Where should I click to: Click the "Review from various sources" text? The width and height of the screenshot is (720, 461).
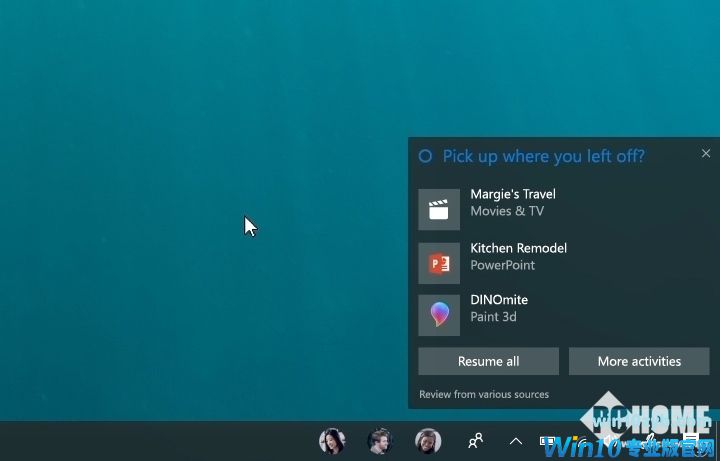tap(484, 394)
